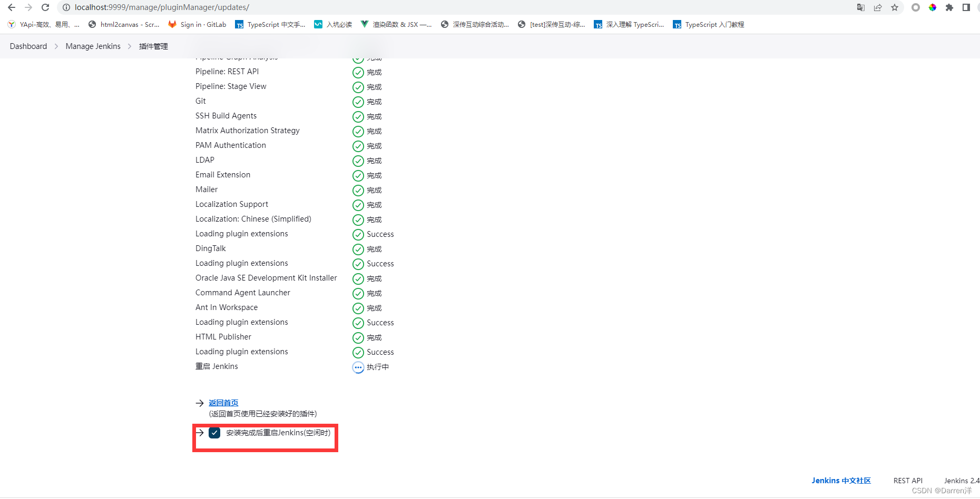Click the Email Extension check icon
The width and height of the screenshot is (980, 499).
(x=358, y=175)
